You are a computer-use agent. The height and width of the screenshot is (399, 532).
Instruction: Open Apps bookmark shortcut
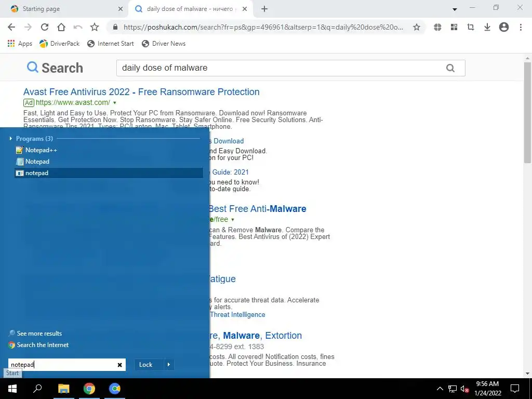[20, 44]
